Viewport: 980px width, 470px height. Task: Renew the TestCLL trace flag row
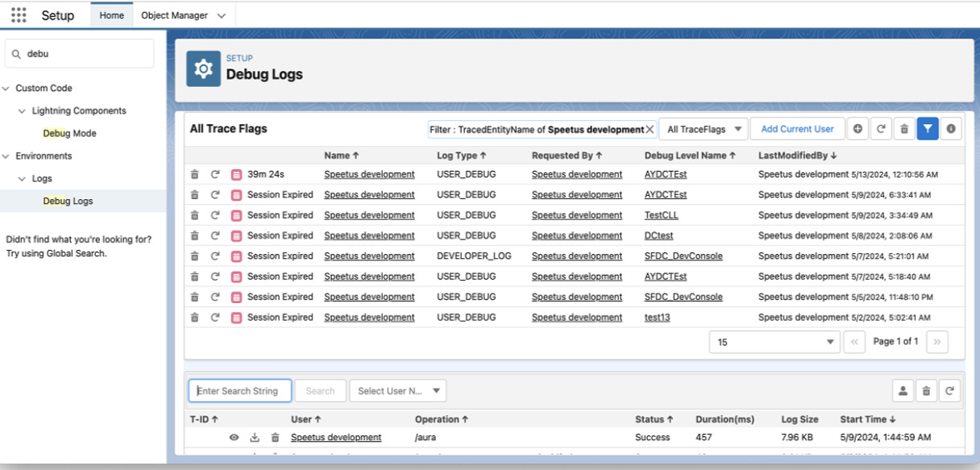[215, 215]
